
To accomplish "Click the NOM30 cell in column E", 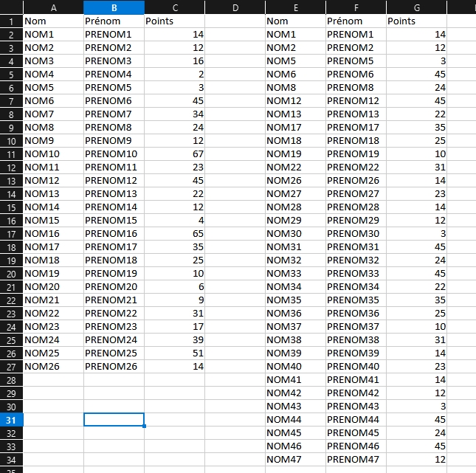I will (x=294, y=234).
